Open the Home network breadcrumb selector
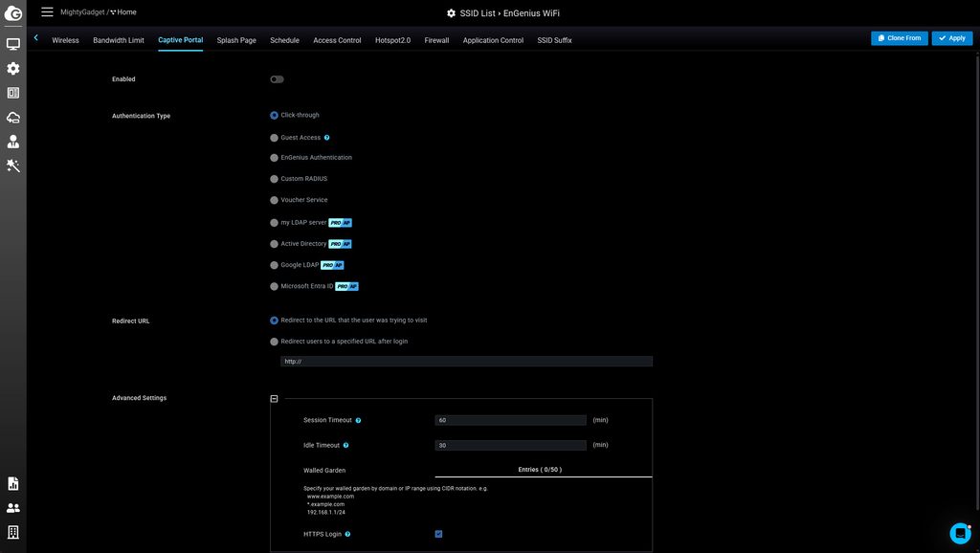Screen dimensions: 980x553 point(123,11)
